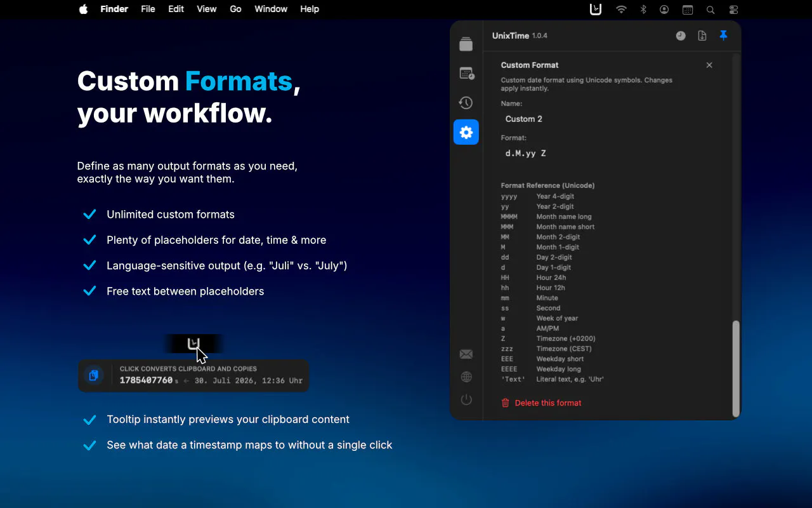Image resolution: width=812 pixels, height=508 pixels.
Task: Click the MMM Month name short row
Action: click(x=547, y=227)
